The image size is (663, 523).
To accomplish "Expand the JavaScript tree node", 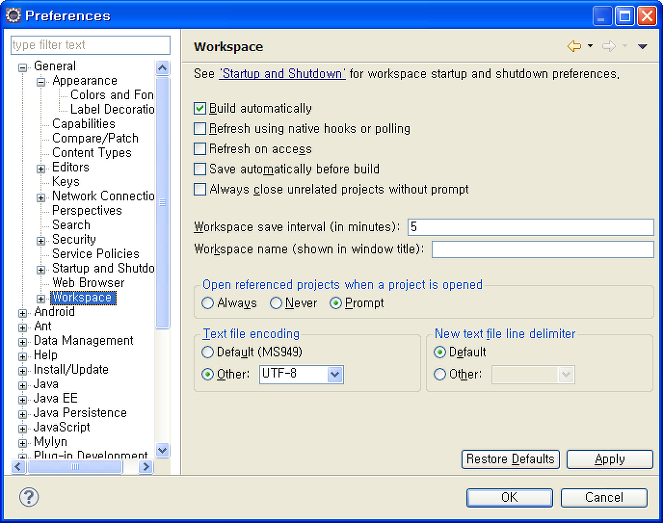I will pos(23,429).
